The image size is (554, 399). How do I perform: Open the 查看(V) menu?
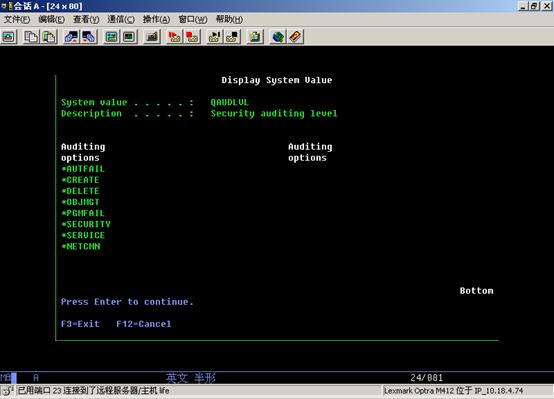(x=86, y=19)
